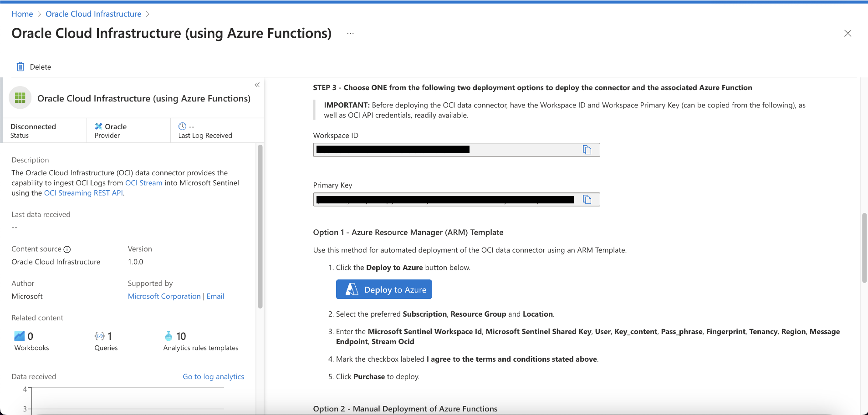The height and width of the screenshot is (415, 868).
Task: Visit the Microsoft Corporation support link
Action: [164, 296]
